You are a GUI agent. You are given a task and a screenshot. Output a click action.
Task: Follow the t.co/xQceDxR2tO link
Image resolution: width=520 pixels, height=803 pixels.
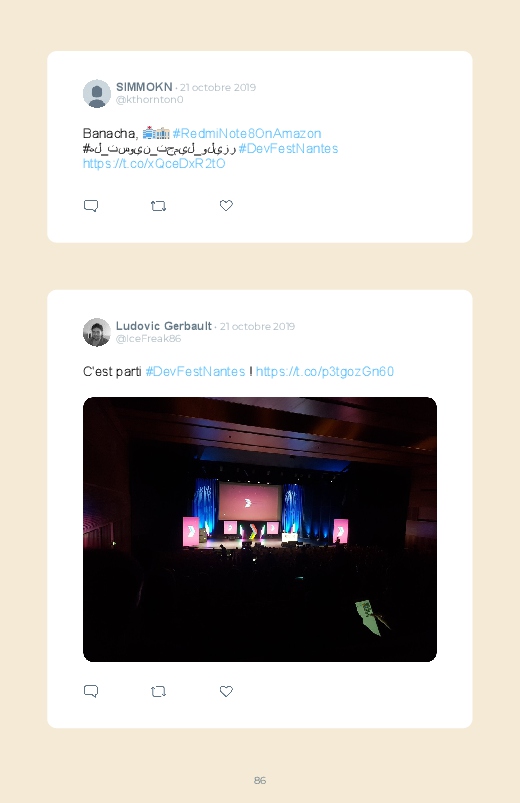tap(154, 163)
